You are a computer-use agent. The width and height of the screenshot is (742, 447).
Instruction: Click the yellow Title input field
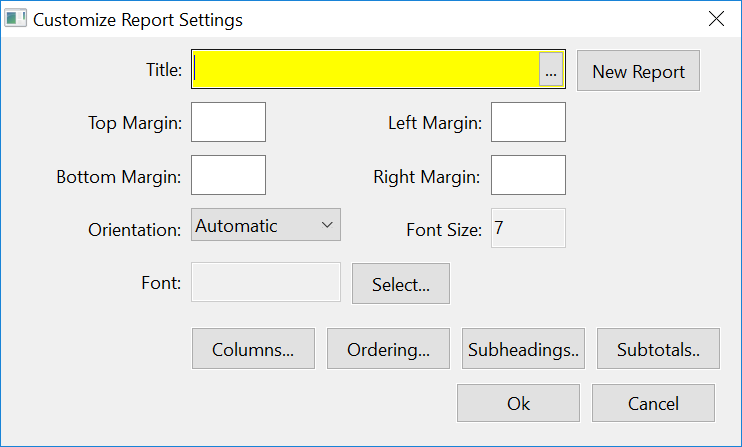[x=366, y=71]
